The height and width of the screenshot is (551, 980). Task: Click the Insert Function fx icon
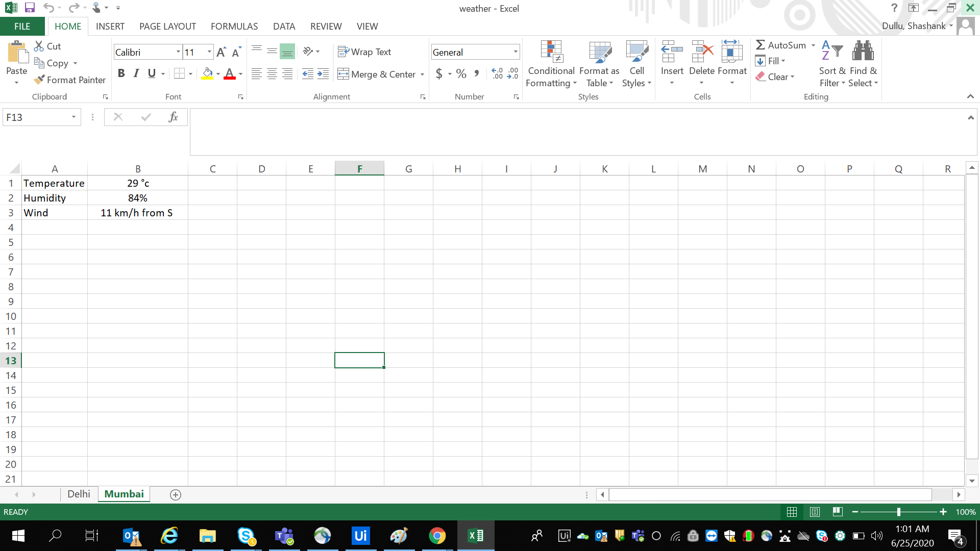(173, 117)
